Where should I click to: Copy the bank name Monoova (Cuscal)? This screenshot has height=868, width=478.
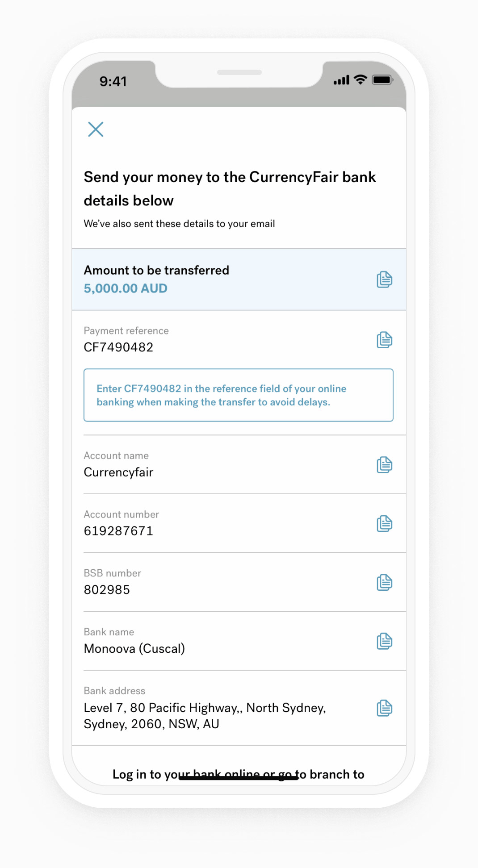coord(384,641)
